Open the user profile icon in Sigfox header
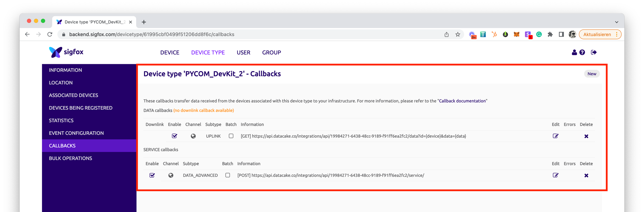Screen dimensions: 644x212 click(574, 52)
